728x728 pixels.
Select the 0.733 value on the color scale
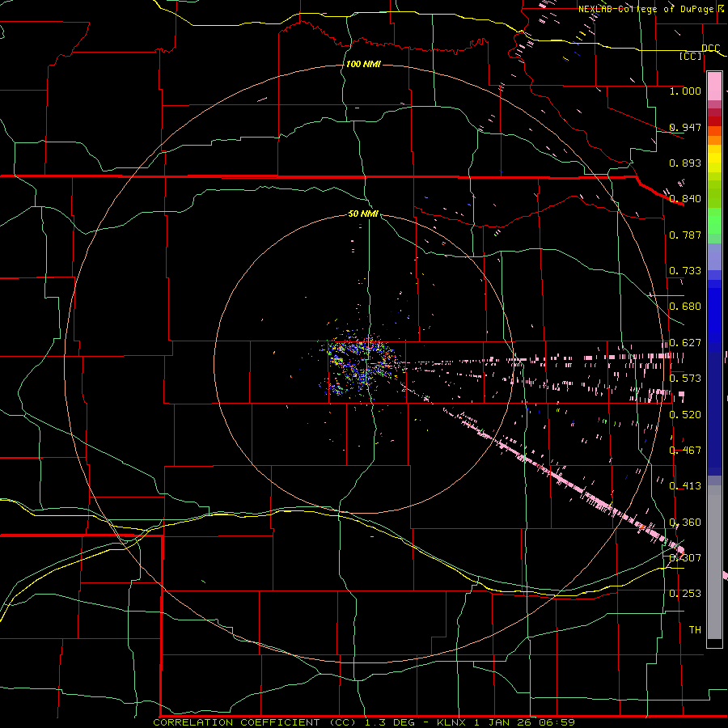point(685,270)
